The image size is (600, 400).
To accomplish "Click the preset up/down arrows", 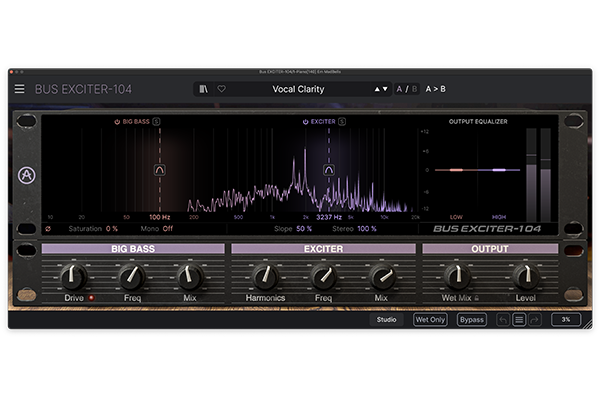I will click(x=380, y=88).
